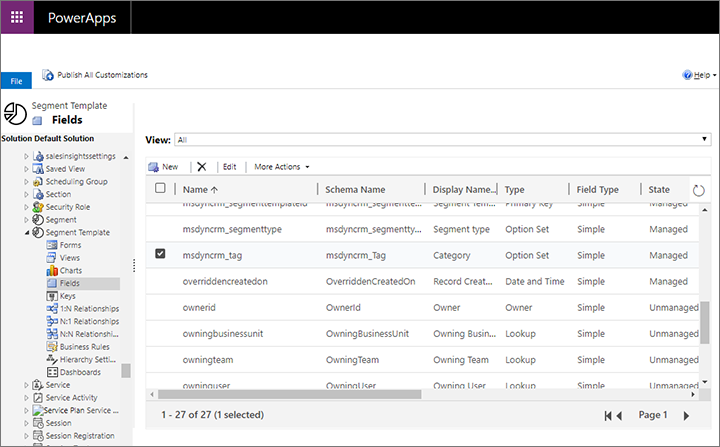The image size is (720, 447).
Task: Open the View dropdown showing All
Action: (x=443, y=140)
